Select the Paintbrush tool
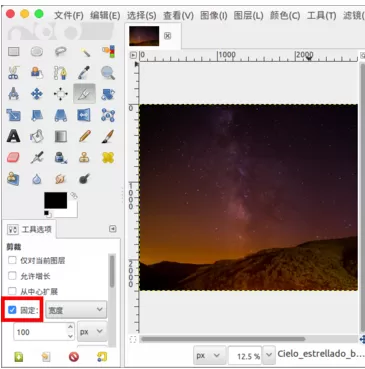Screen dimensions: 365x369 point(108,136)
